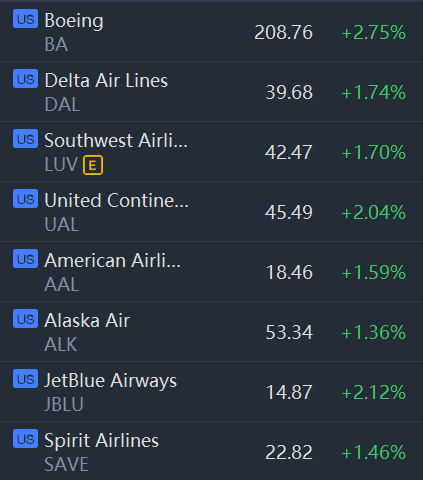Click the yellow E earnings icon by LUV
The width and height of the screenshot is (423, 480).
(93, 165)
